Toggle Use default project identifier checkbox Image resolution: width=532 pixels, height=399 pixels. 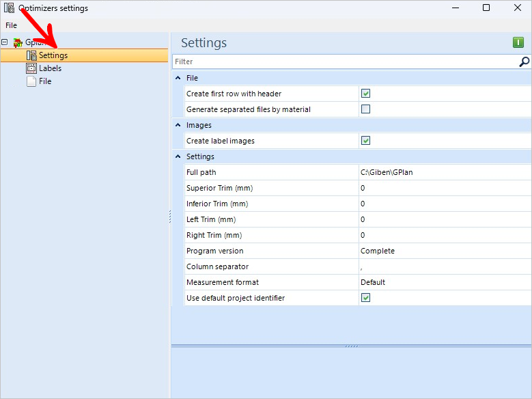[365, 298]
